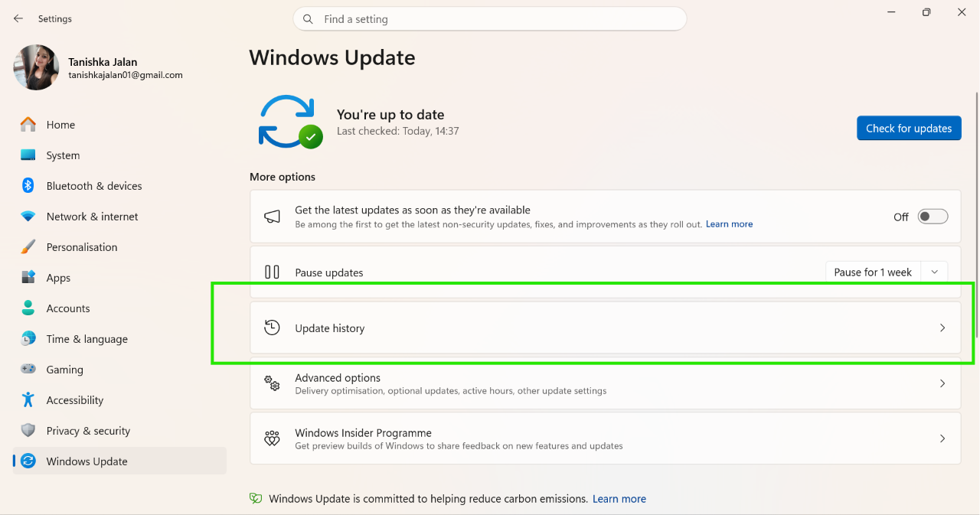The width and height of the screenshot is (980, 515).
Task: Click the vertical scrollbar on the right
Action: [x=976, y=214]
